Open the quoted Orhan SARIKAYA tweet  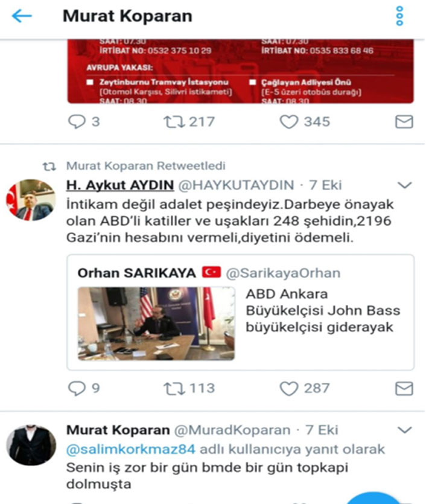click(x=240, y=312)
